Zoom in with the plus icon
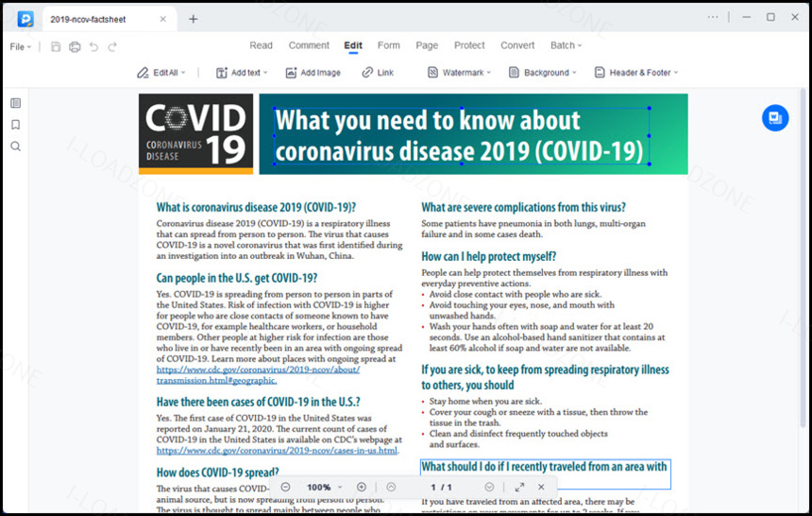The image size is (812, 516). tap(362, 487)
